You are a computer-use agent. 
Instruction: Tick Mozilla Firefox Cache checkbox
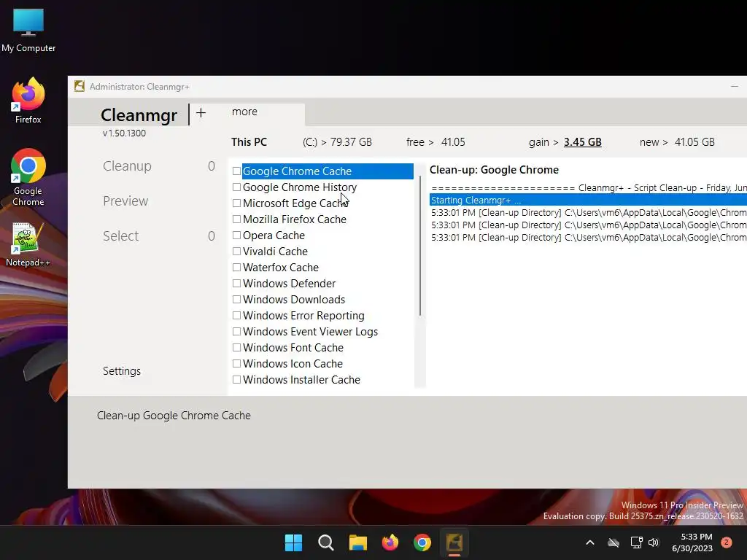(x=236, y=219)
